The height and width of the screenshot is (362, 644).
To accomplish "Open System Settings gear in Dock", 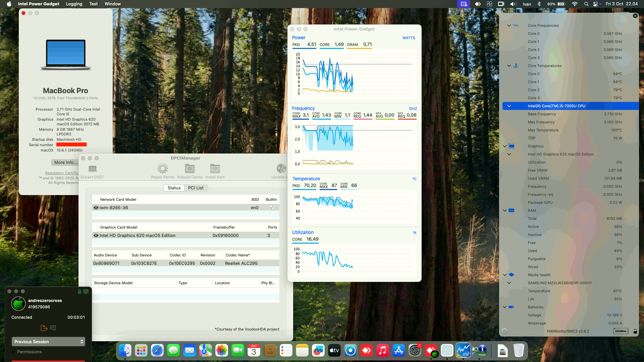I will coord(415,351).
